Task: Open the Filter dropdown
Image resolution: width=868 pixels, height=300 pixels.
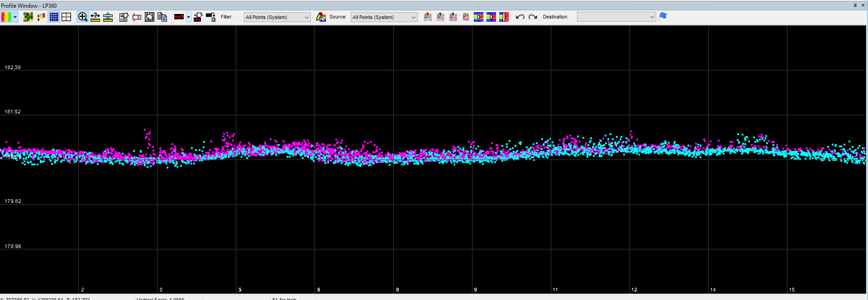Action: [277, 17]
